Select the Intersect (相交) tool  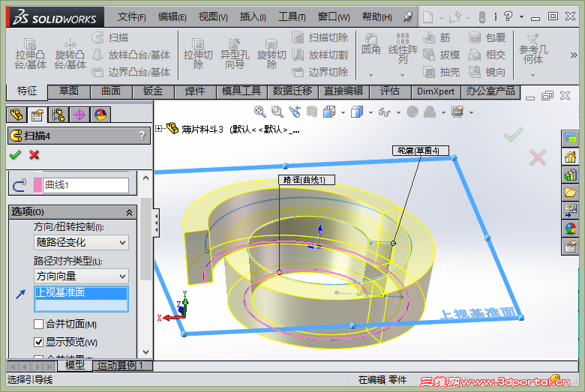tap(487, 55)
